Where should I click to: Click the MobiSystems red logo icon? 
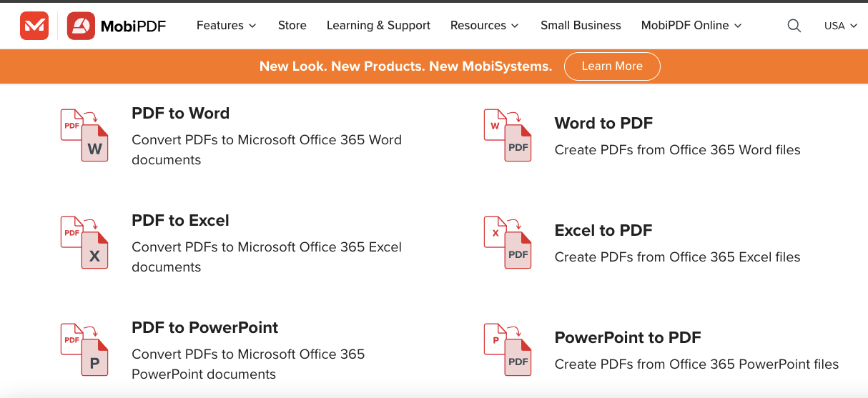pyautogui.click(x=34, y=26)
